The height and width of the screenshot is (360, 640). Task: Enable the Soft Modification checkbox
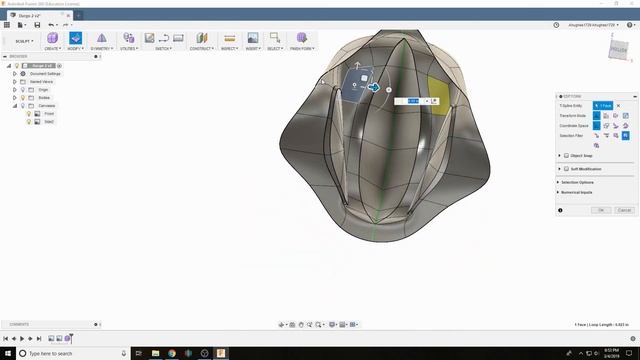click(x=567, y=169)
